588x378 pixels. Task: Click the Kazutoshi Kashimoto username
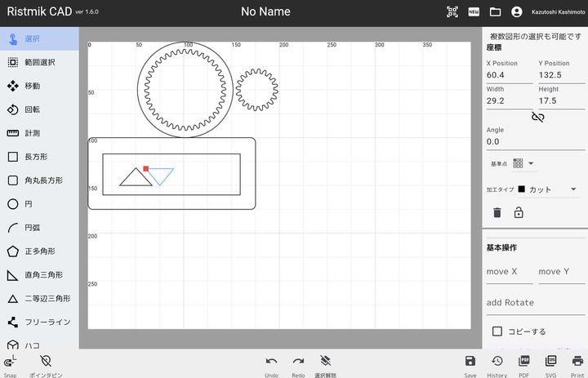(558, 12)
